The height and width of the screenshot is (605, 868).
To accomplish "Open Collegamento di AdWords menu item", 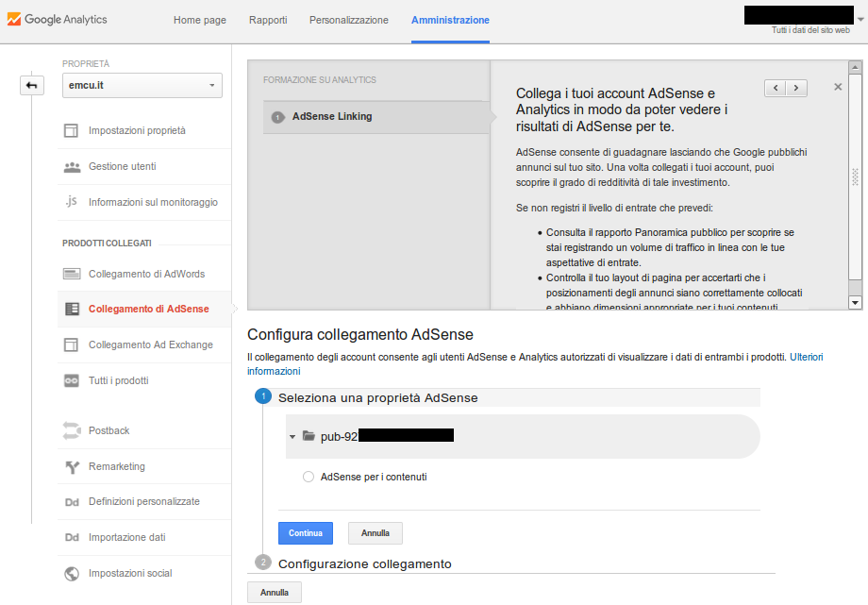I will 144,274.
